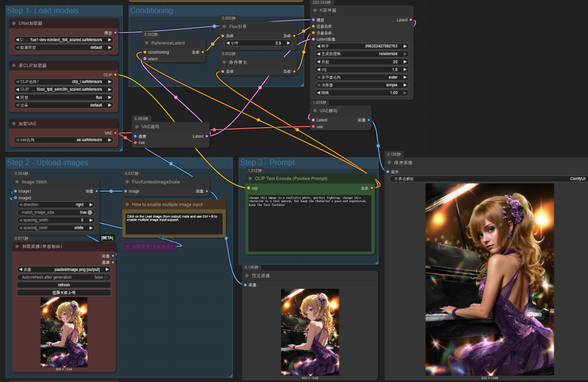Open the direction dropdown set to right
The width and height of the screenshot is (588, 382).
56,205
